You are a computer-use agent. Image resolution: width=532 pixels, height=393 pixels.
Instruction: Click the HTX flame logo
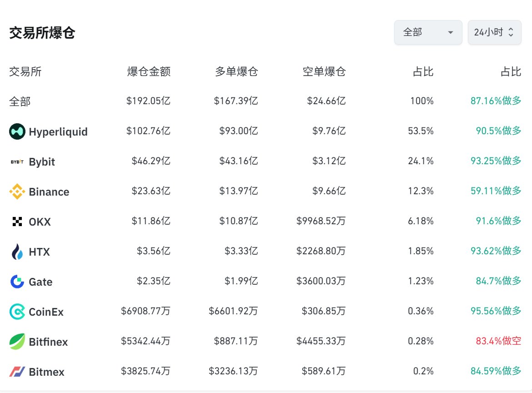click(x=17, y=252)
